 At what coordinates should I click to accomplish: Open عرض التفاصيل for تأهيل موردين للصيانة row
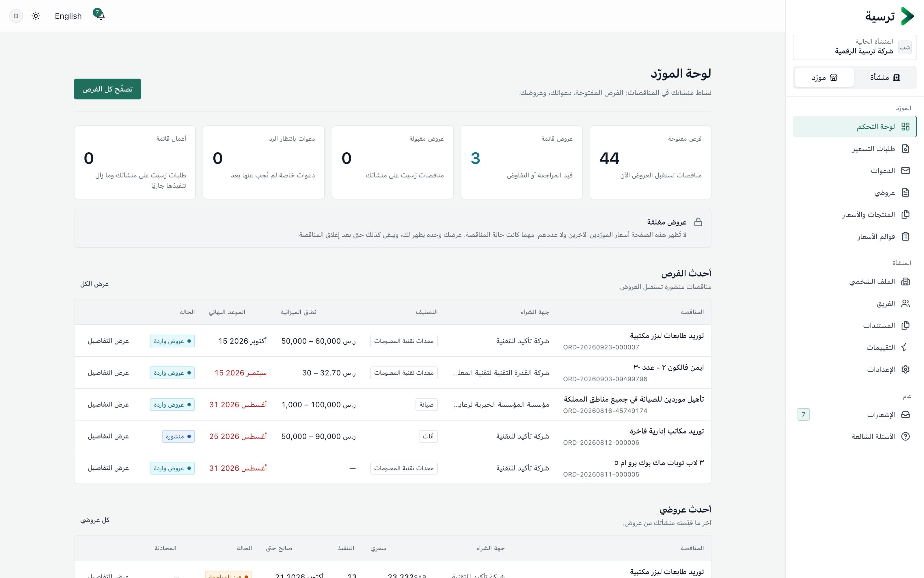coord(109,404)
